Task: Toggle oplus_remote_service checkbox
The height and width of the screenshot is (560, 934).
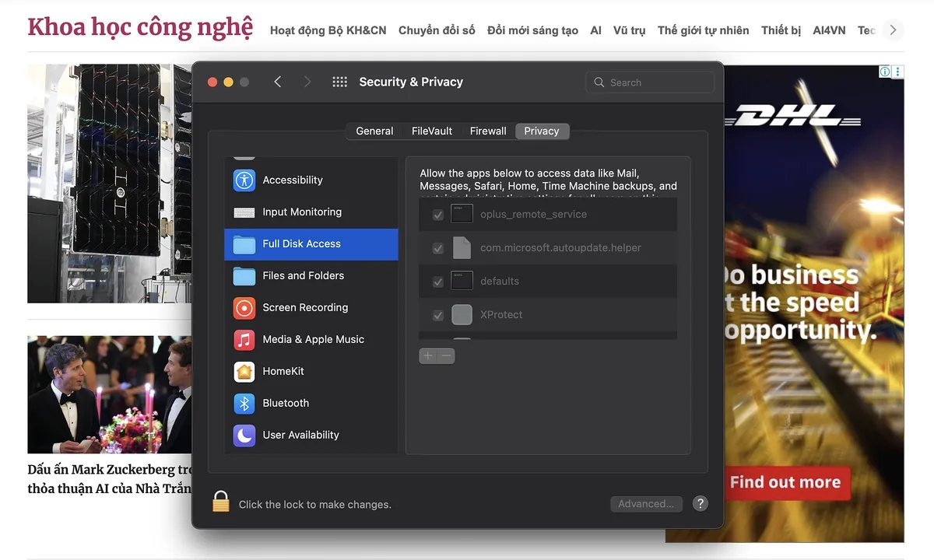Action: click(x=438, y=215)
